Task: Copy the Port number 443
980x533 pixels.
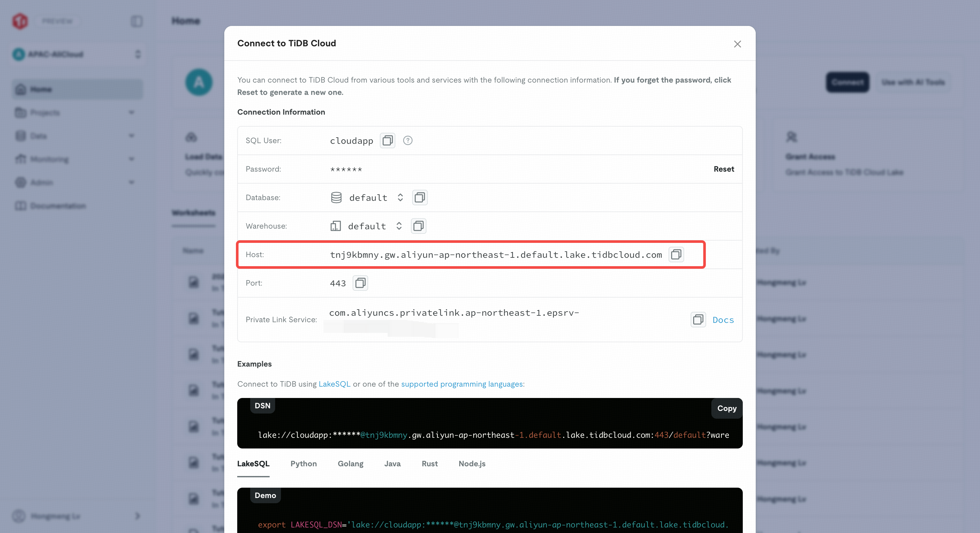Action: click(360, 283)
